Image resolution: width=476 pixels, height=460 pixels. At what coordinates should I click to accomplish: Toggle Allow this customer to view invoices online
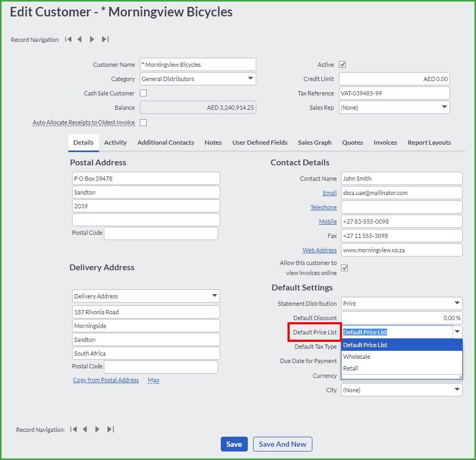[x=345, y=268]
